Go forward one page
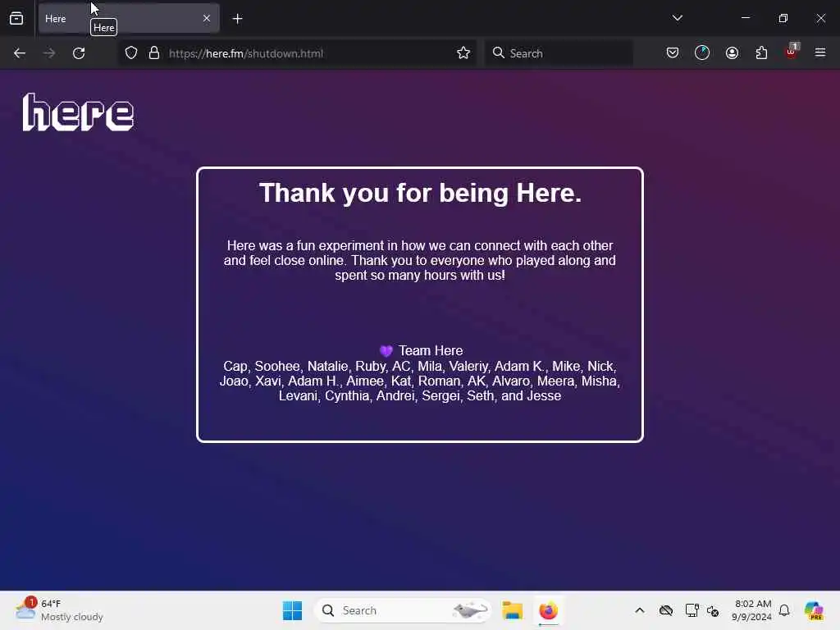This screenshot has width=840, height=630. 49,53
